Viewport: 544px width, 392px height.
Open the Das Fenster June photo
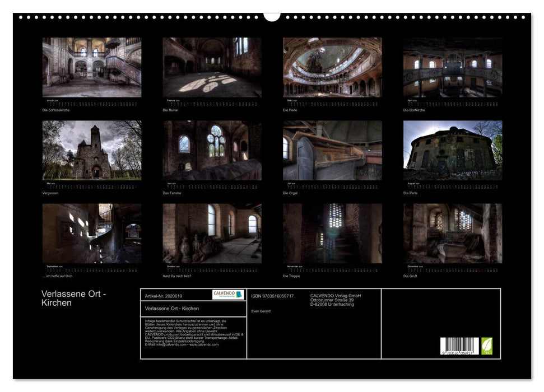(212, 150)
